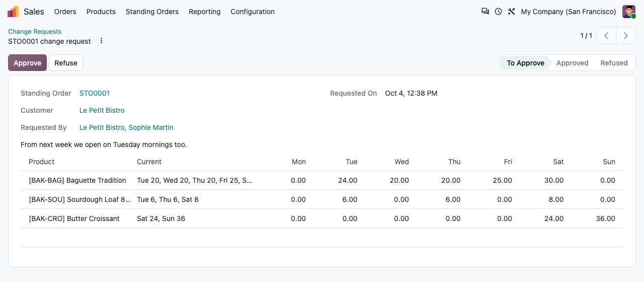The height and width of the screenshot is (282, 644).
Task: Open the Products menu
Action: pos(101,12)
